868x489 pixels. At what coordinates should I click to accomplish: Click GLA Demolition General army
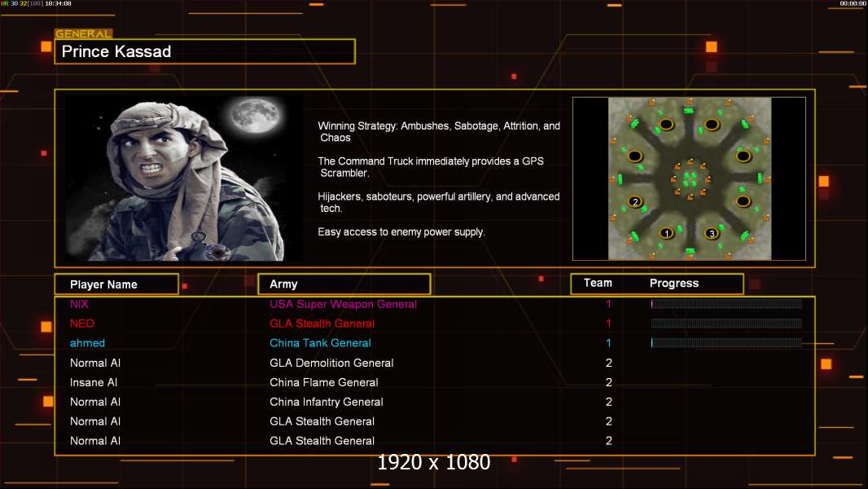331,363
